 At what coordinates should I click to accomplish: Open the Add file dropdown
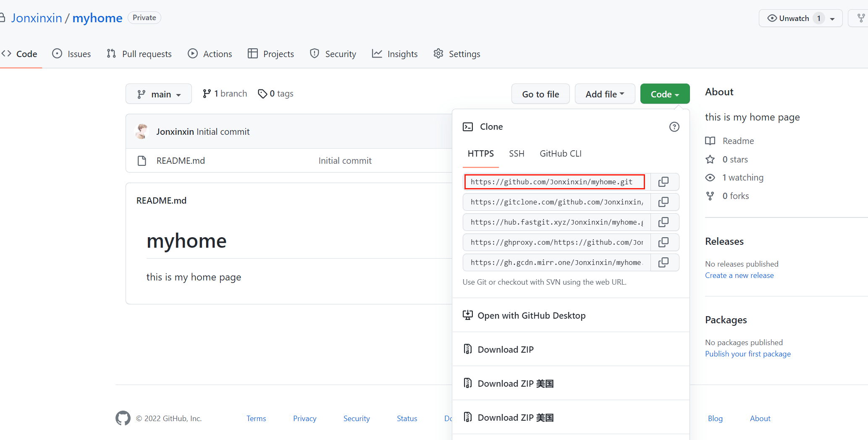pyautogui.click(x=604, y=94)
